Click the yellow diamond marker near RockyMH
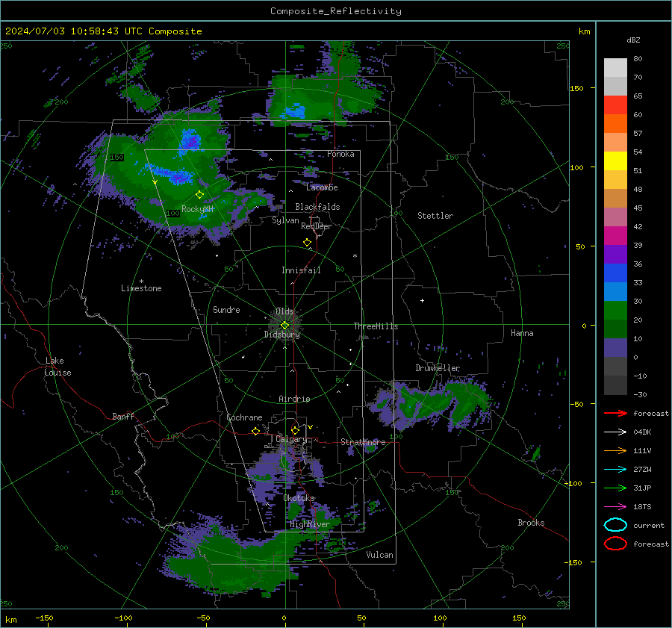Viewport: 672px width, 628px height. click(x=199, y=195)
